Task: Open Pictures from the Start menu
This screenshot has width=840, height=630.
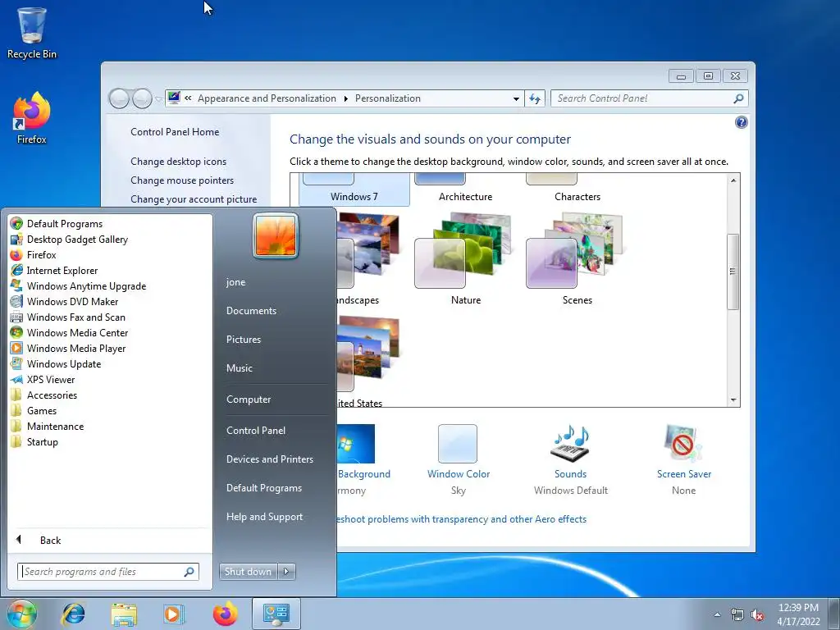Action: coord(243,340)
